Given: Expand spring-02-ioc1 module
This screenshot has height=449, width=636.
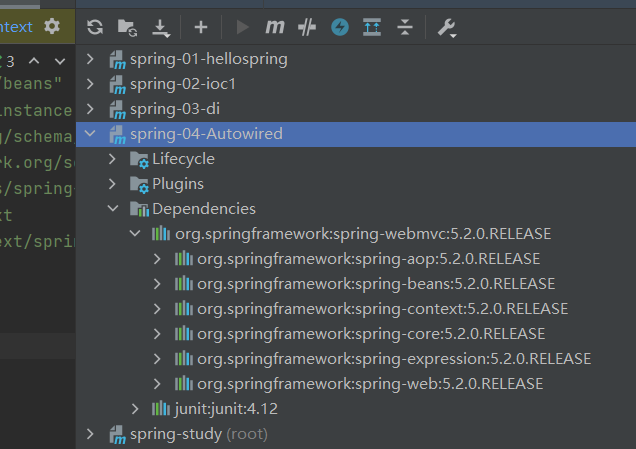Looking at the screenshot, I should click(x=90, y=84).
